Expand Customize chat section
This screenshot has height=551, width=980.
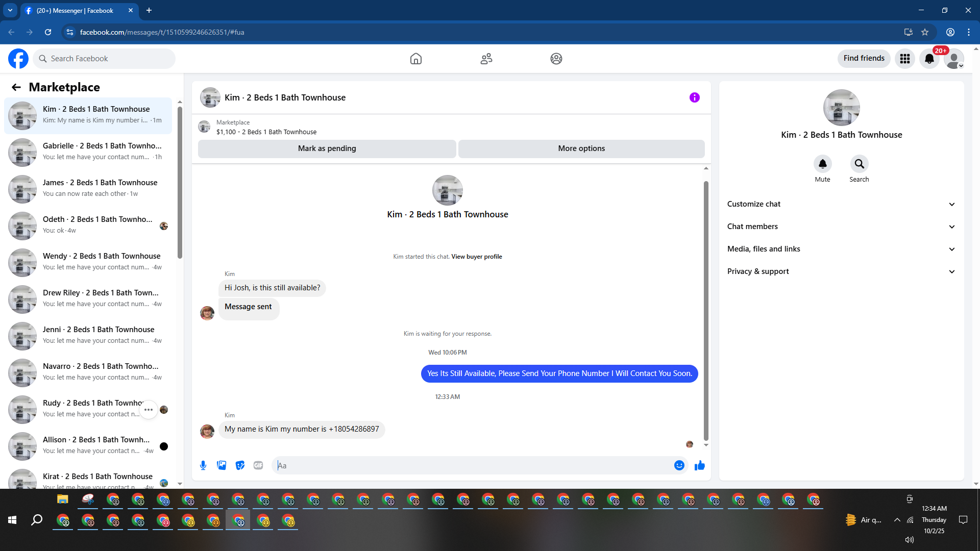841,204
